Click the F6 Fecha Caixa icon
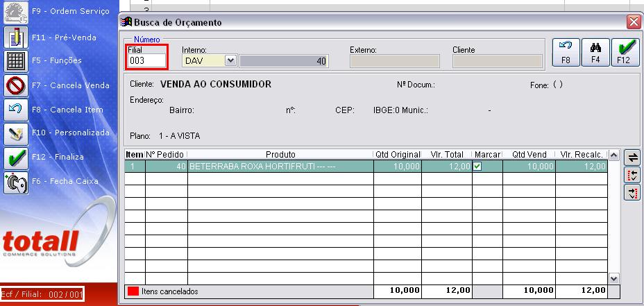644x306 pixels. click(15, 182)
